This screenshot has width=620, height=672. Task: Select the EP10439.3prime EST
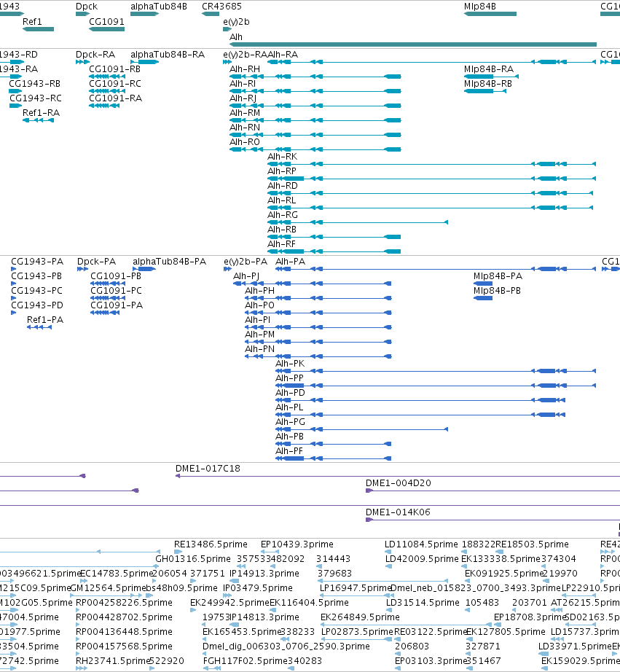click(270, 552)
